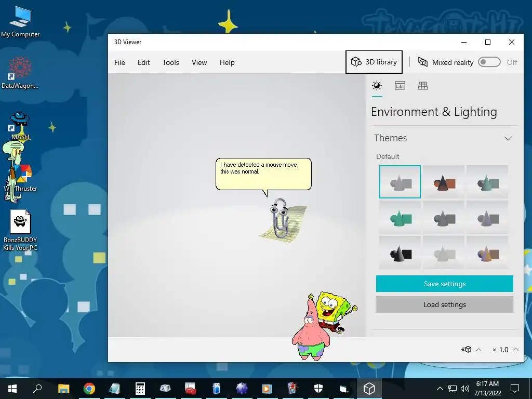Open My Computer desktop icon
This screenshot has height=399, width=532.
coord(20,22)
